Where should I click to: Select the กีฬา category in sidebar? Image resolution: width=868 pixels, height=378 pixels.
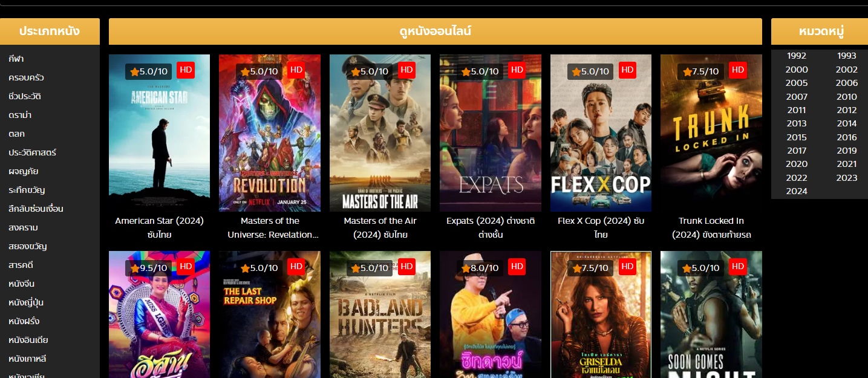[x=16, y=59]
